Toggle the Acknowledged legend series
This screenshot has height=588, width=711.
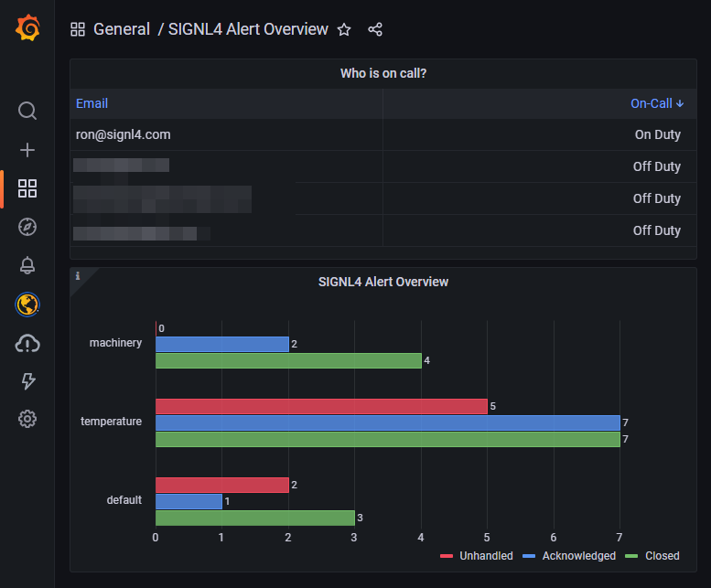tap(569, 556)
